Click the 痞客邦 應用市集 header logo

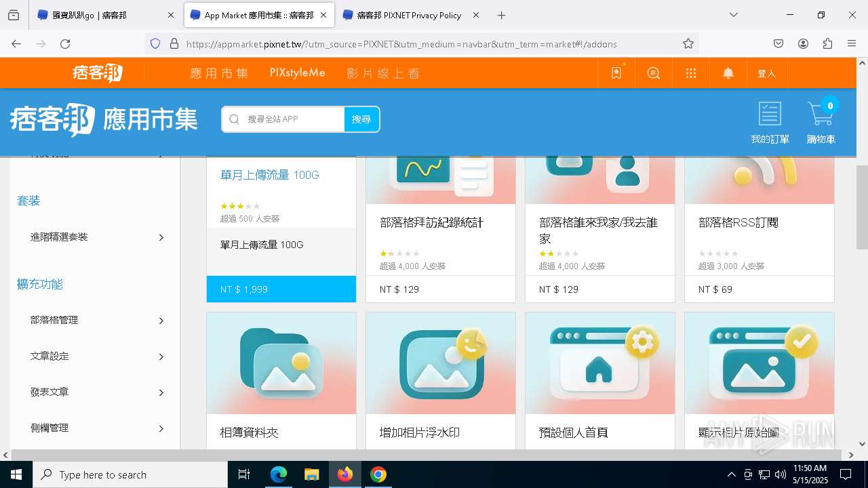point(104,120)
